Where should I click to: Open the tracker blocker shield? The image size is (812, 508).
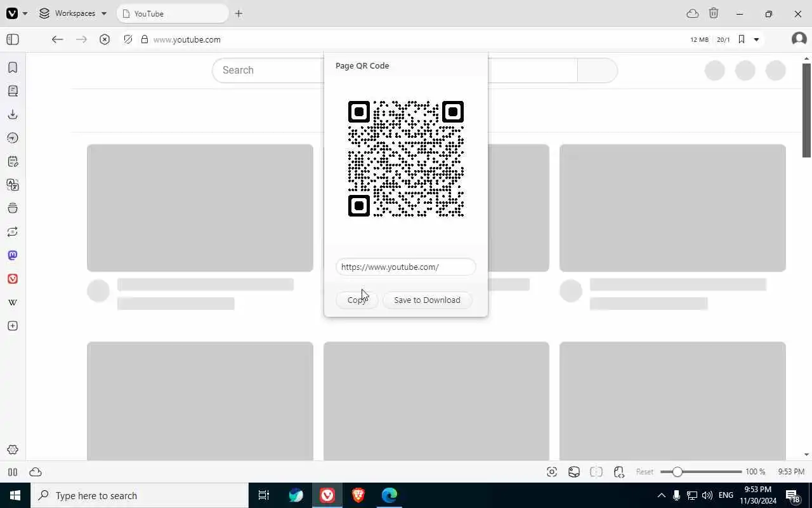point(128,39)
